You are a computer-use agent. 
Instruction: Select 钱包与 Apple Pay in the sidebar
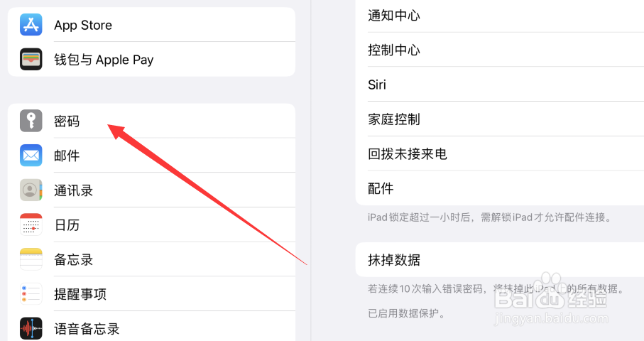click(x=151, y=59)
